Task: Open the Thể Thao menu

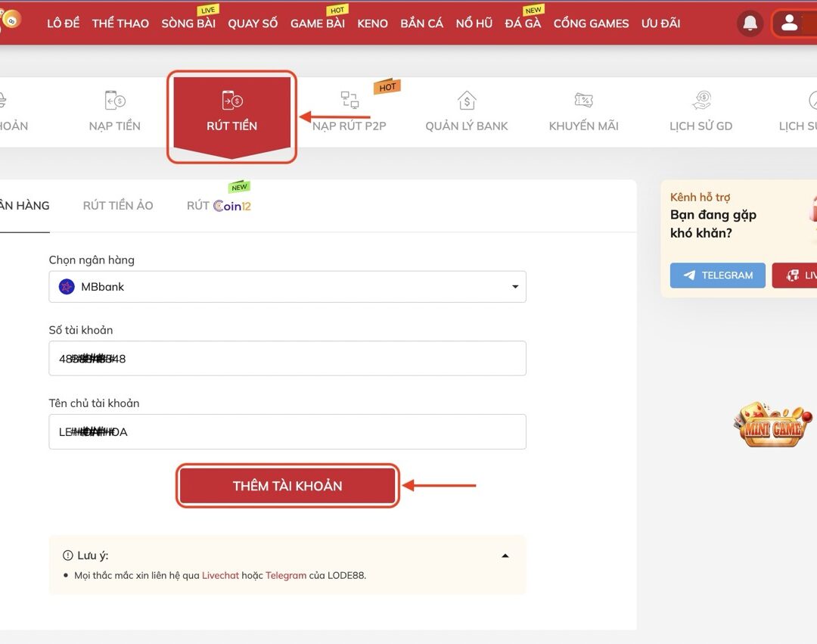Action: tap(120, 23)
